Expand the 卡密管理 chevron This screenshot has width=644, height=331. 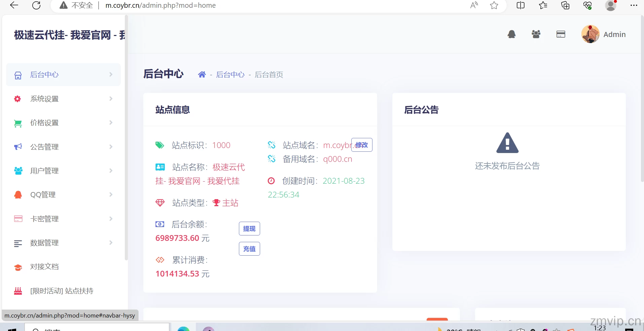(x=111, y=219)
